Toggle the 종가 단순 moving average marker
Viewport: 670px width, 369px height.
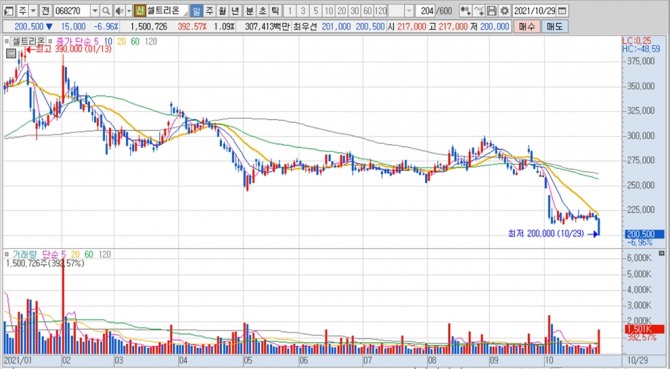point(50,41)
